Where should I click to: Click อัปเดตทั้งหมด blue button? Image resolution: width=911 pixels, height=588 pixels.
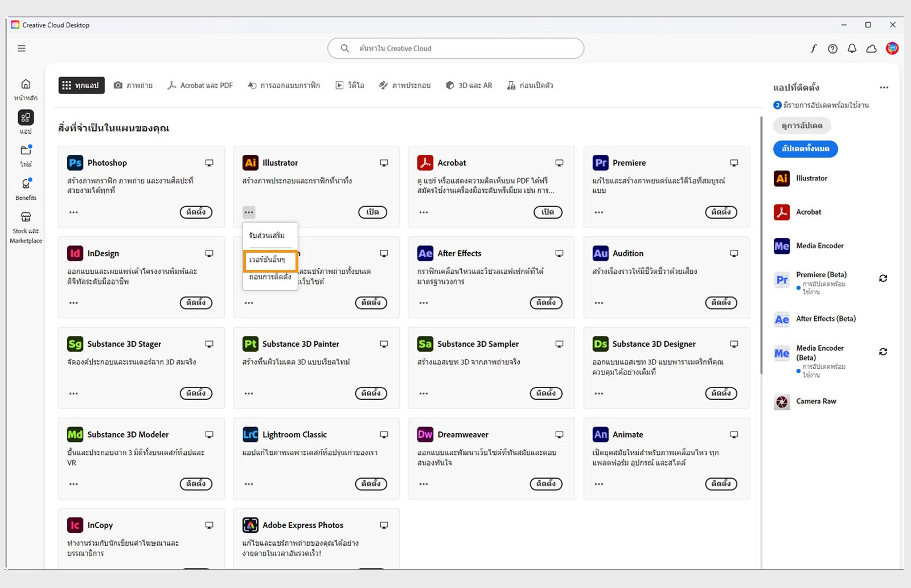tap(805, 149)
